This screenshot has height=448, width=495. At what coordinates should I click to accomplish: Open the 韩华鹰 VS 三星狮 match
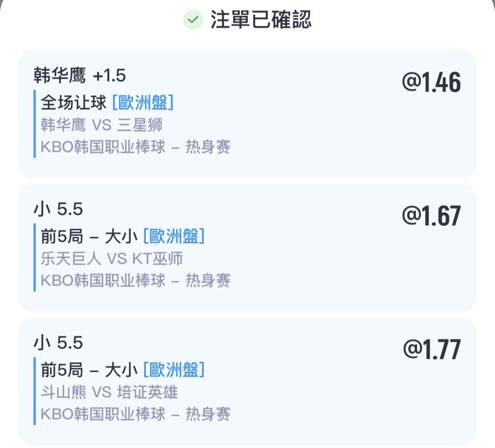(x=101, y=124)
